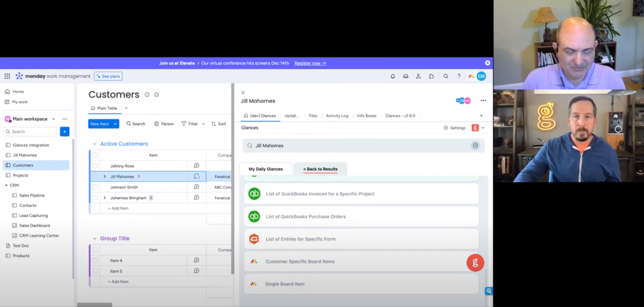Select the My Daily Glances toggle tab
Screen dimensions: 644x307
[266, 169]
